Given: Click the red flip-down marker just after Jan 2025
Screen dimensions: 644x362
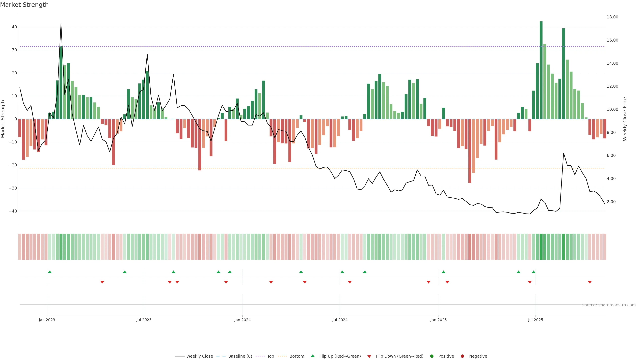Looking at the screenshot, I should (x=447, y=282).
